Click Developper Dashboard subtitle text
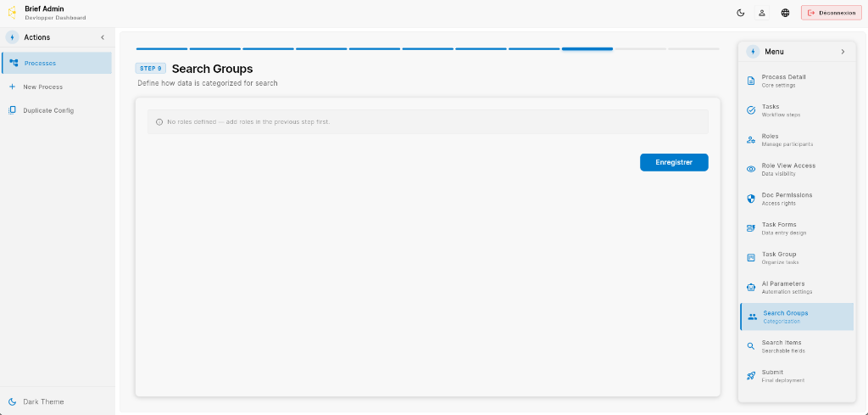Image resolution: width=868 pixels, height=415 pixels. (55, 18)
